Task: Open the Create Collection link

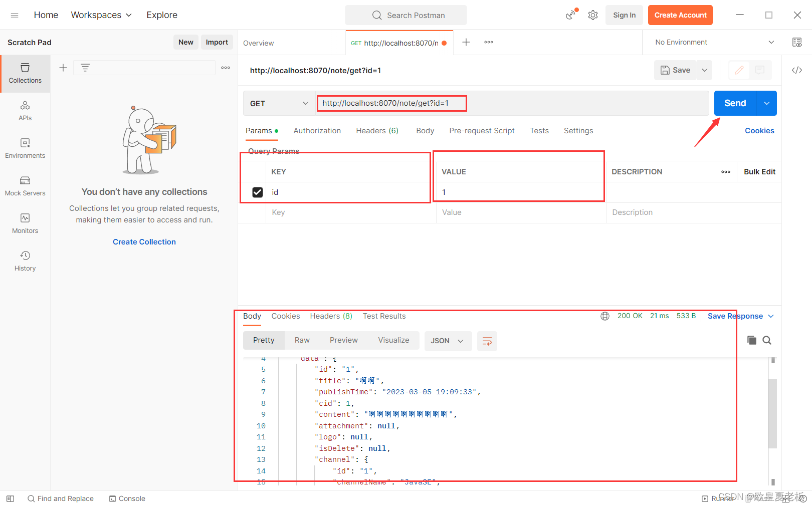Action: 144,242
